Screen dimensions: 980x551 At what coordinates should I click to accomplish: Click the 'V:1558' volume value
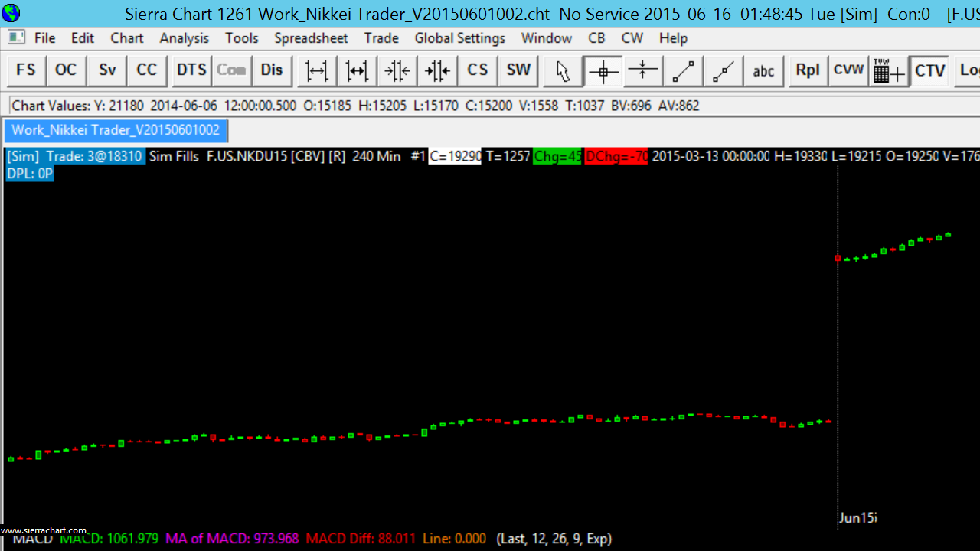pyautogui.click(x=538, y=106)
